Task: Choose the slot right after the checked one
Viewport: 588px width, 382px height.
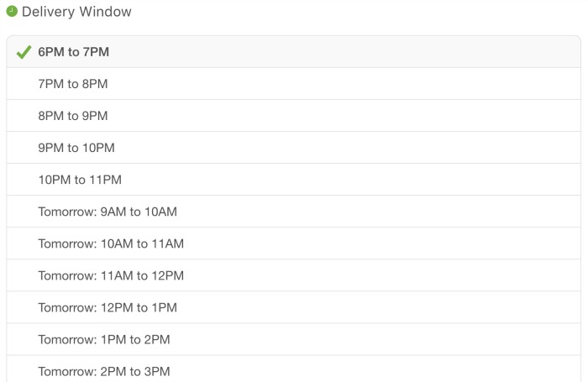Action: point(73,84)
